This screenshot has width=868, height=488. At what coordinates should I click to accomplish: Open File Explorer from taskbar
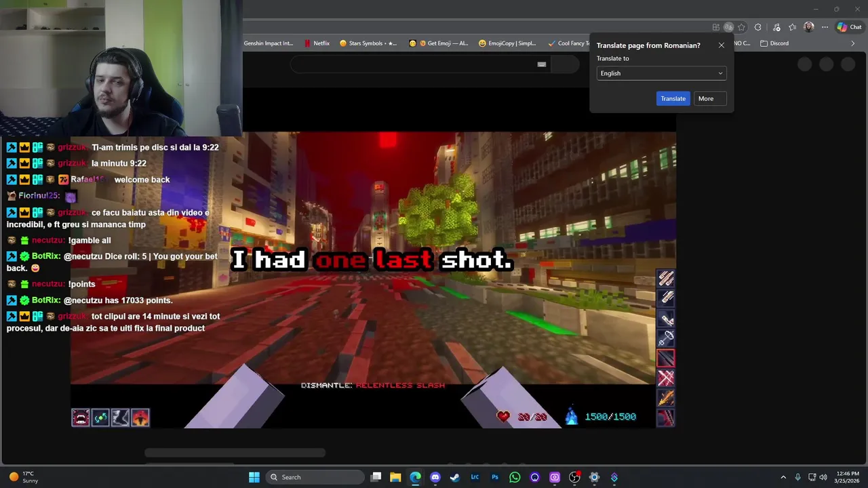(x=395, y=477)
